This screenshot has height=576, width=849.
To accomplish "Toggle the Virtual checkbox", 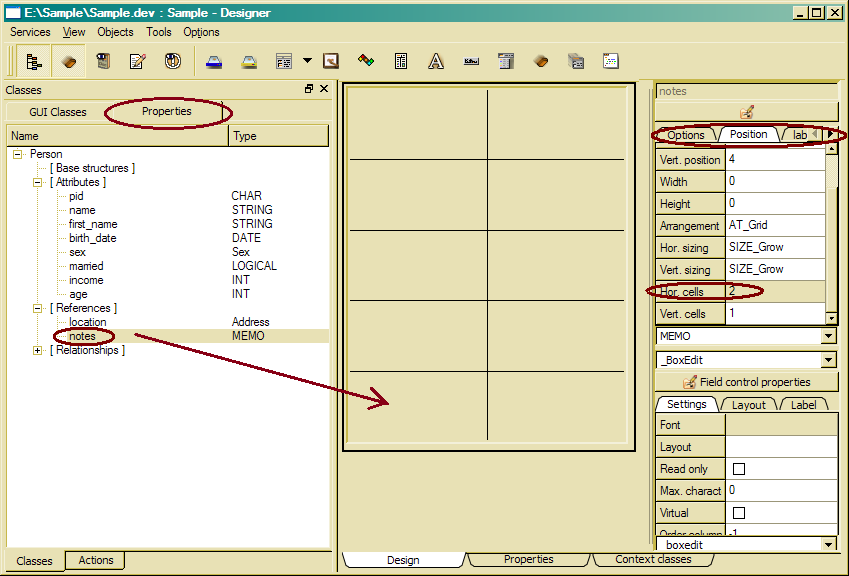I will [x=739, y=513].
